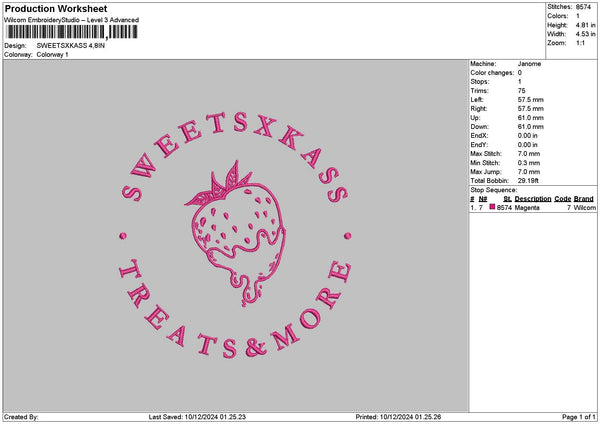Image resolution: width=600 pixels, height=424 pixels.
Task: Click 'Magenta' in the stop sequence row
Action: pos(527,208)
